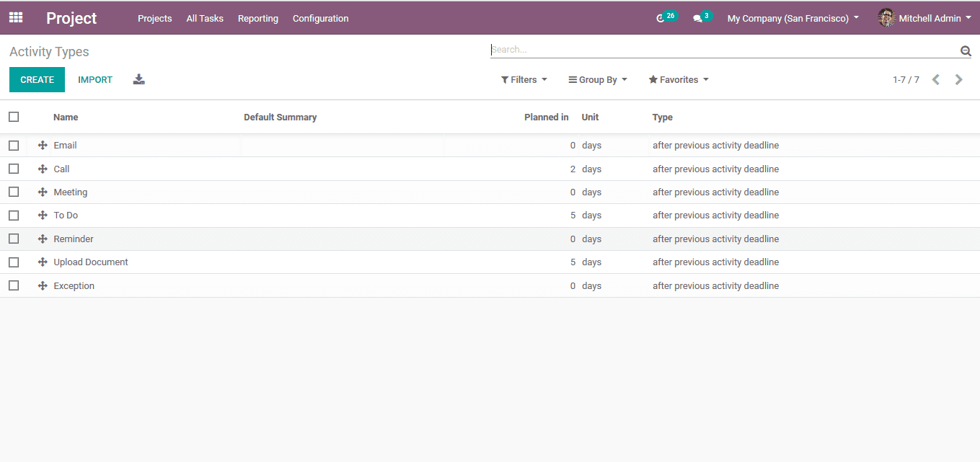Open the Call activity type

point(61,169)
